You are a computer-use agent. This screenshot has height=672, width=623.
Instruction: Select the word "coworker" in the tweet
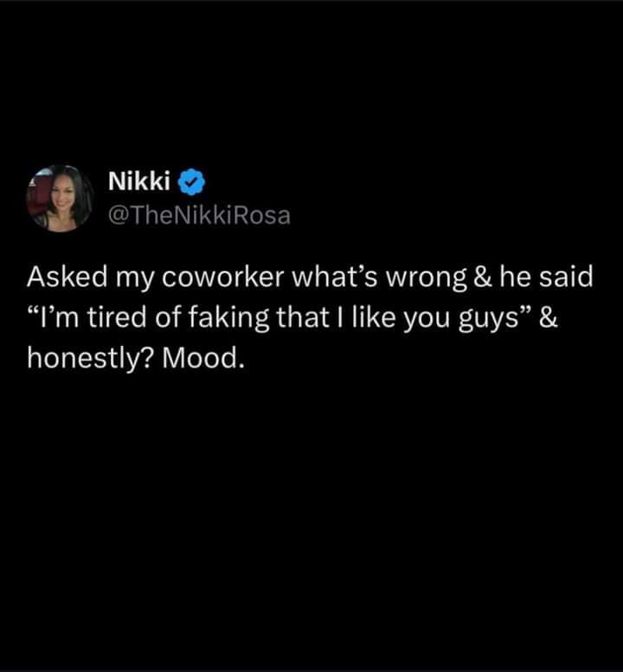223,278
